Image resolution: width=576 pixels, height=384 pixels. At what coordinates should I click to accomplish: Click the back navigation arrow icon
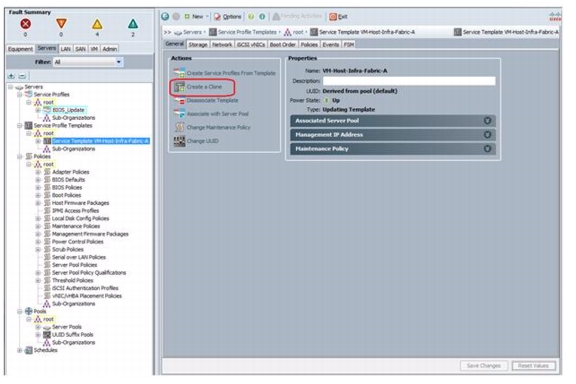(165, 17)
